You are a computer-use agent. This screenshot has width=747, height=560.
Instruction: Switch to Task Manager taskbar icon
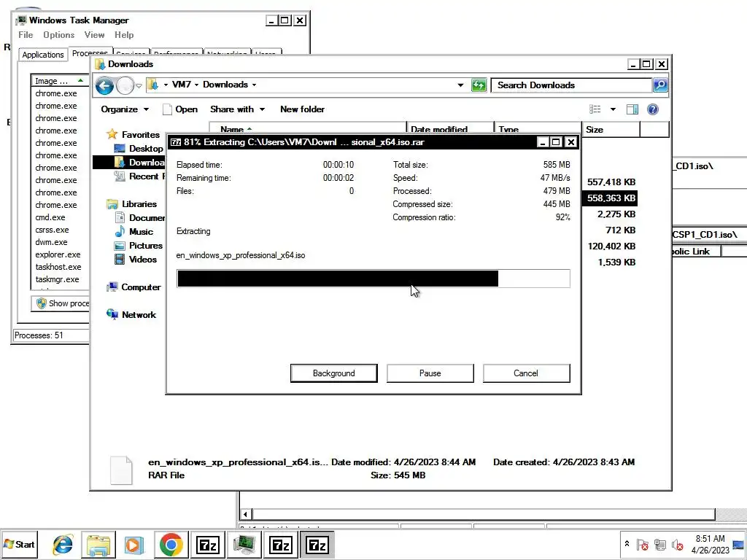pyautogui.click(x=244, y=545)
